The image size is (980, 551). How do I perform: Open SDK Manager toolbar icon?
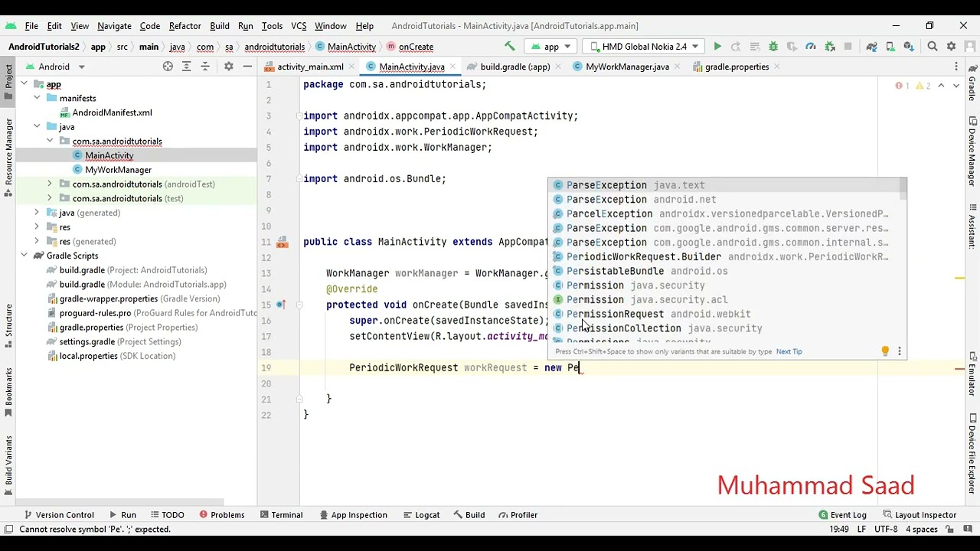pyautogui.click(x=908, y=47)
